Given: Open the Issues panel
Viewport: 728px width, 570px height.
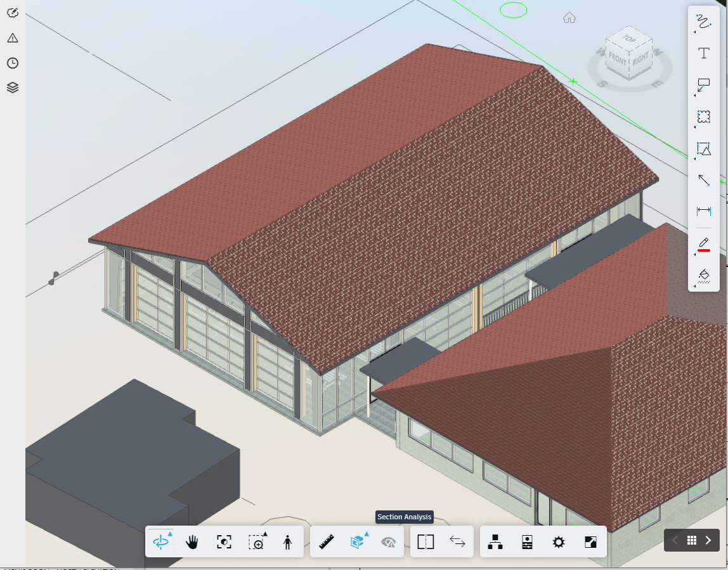Looking at the screenshot, I should [x=13, y=38].
